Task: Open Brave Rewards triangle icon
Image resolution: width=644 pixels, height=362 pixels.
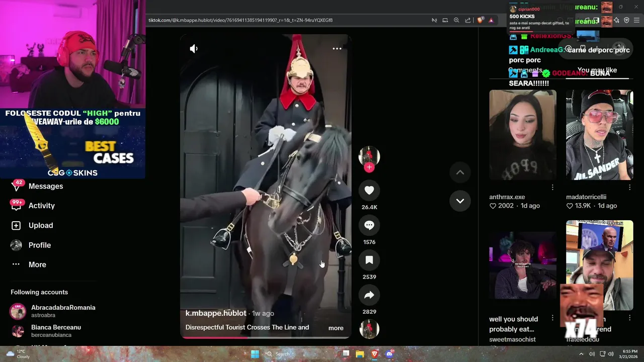Action: (491, 20)
